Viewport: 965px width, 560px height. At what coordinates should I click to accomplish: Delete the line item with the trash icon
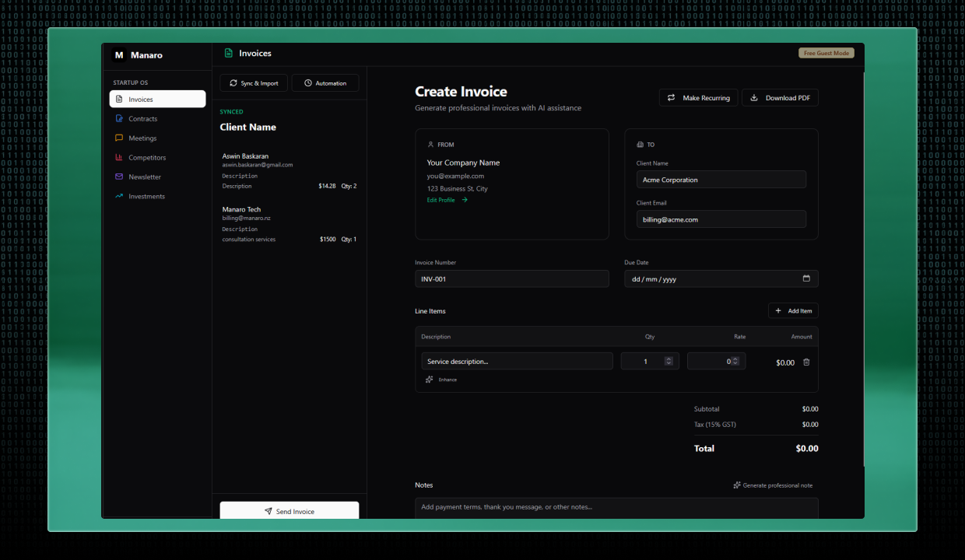pyautogui.click(x=806, y=362)
